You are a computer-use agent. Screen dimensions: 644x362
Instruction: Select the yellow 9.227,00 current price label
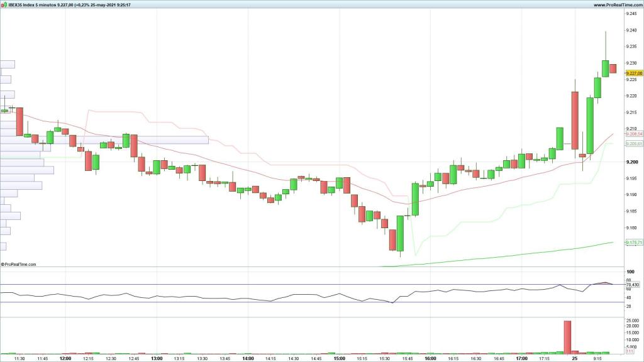tap(633, 74)
